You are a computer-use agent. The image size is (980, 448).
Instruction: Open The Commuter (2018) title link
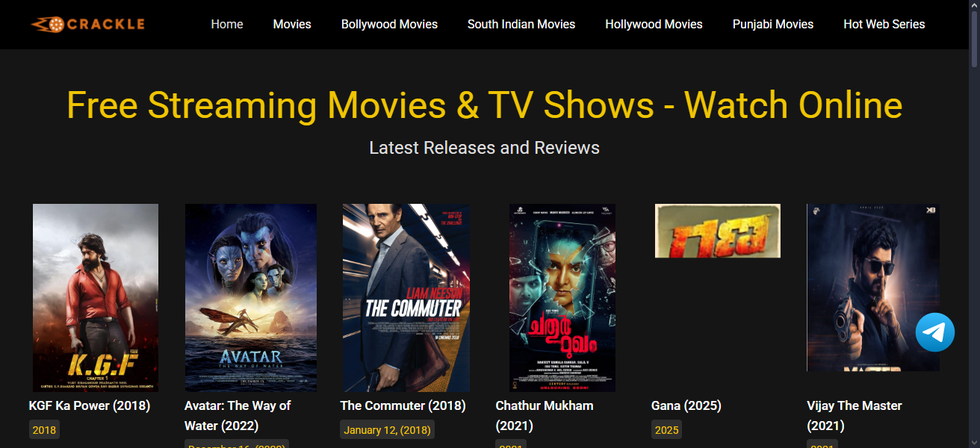pyautogui.click(x=403, y=405)
